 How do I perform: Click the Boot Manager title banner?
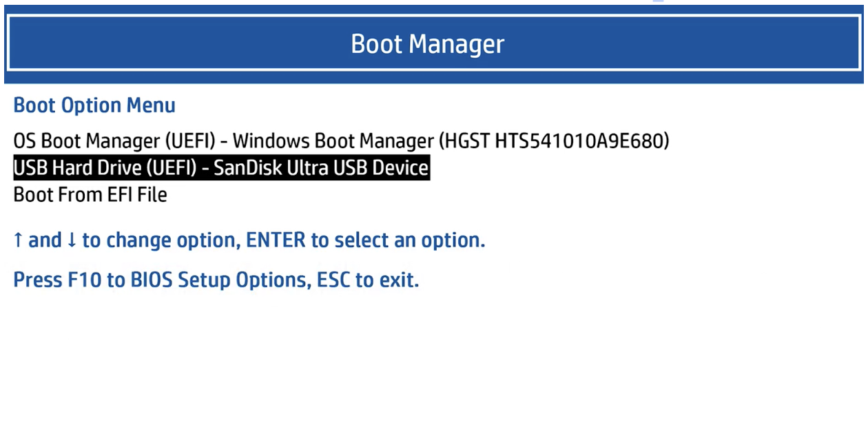[x=427, y=43]
